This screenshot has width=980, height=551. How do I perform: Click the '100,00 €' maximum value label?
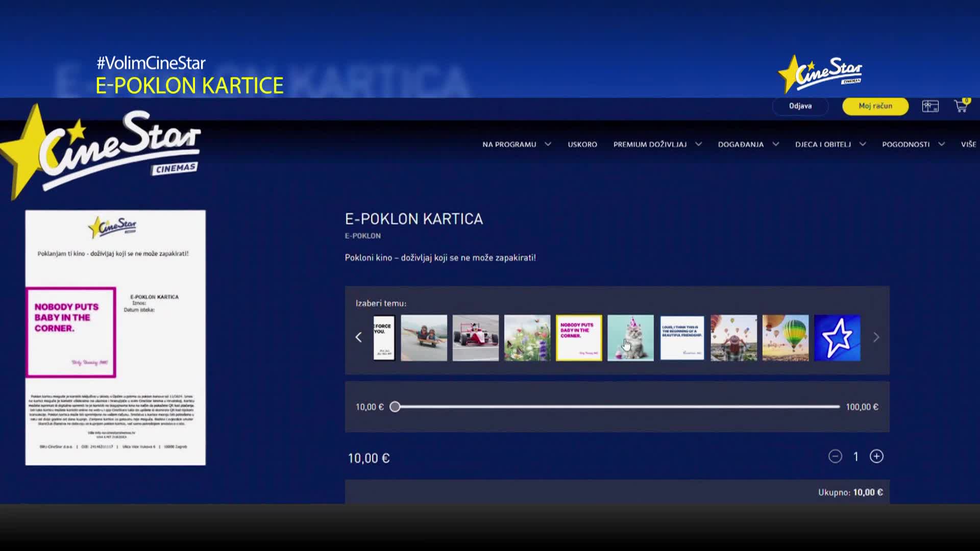862,407
